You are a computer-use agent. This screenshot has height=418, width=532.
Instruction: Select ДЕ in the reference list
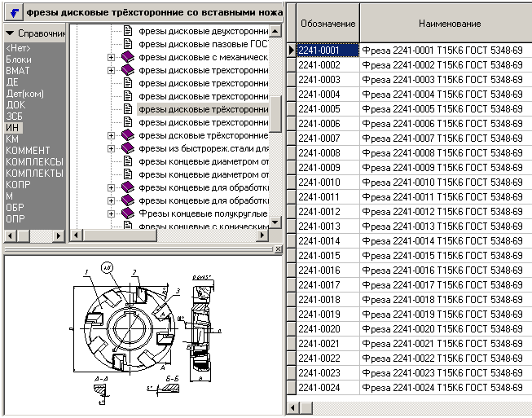(x=12, y=82)
